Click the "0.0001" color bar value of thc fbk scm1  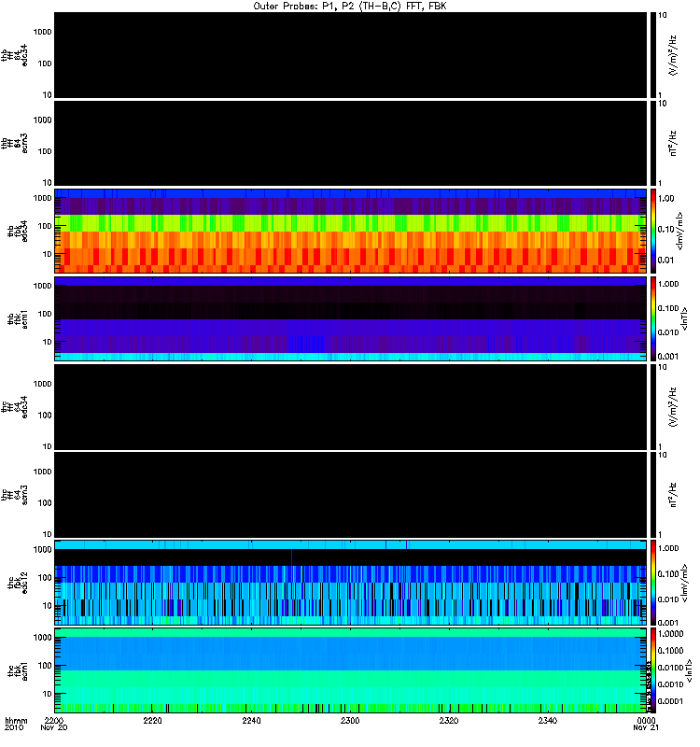(x=670, y=701)
